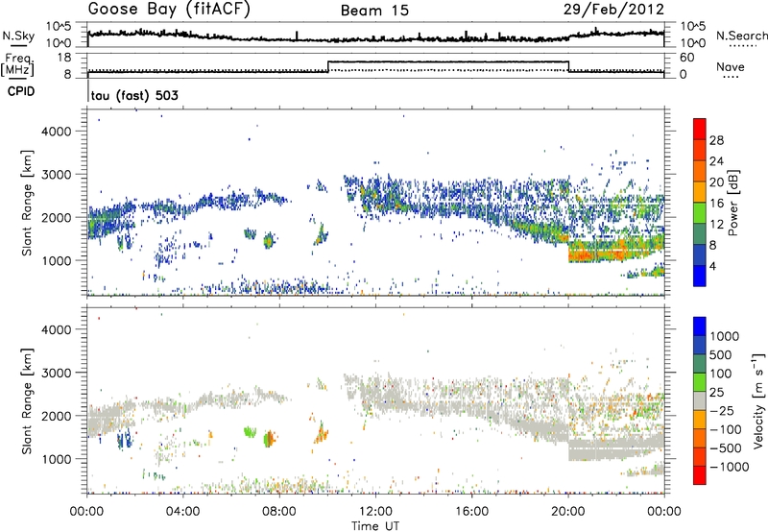Click the 'Slant Range [km]' label of power panel
Image resolution: width=768 pixels, height=532 pixels.
[x=27, y=203]
